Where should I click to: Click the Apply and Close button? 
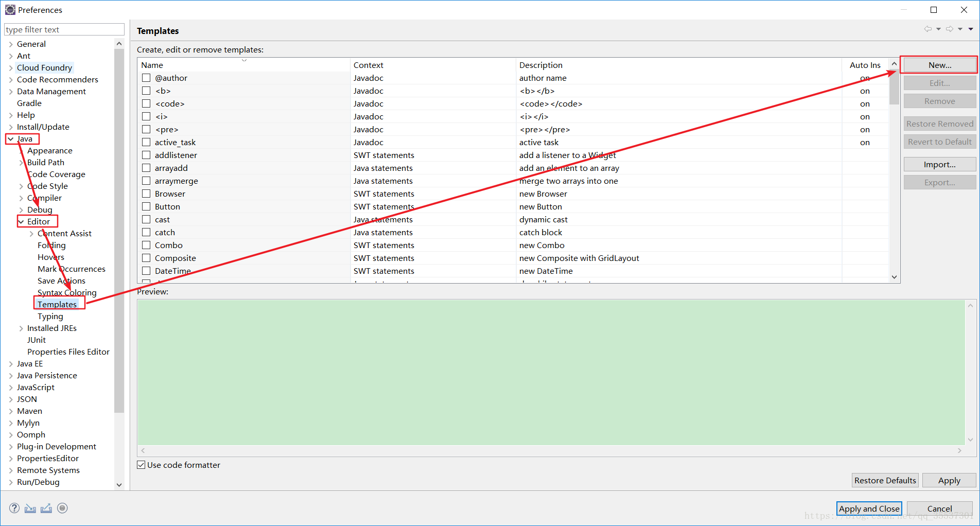pos(869,509)
